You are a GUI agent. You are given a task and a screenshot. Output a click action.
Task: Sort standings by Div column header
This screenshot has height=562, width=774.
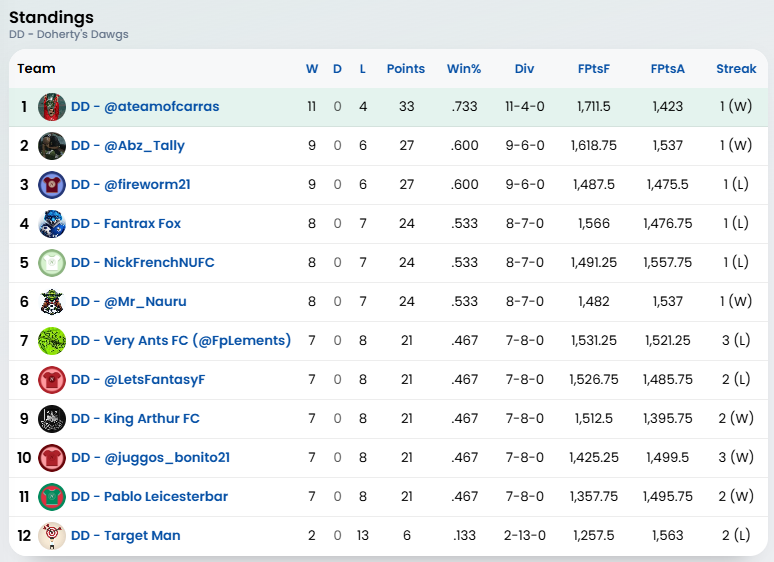click(x=524, y=69)
